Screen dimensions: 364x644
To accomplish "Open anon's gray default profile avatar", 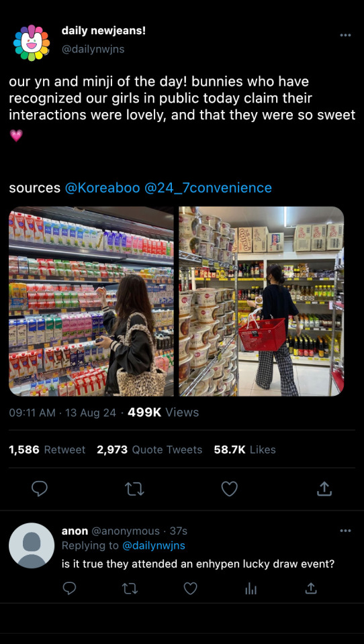I will [x=32, y=545].
